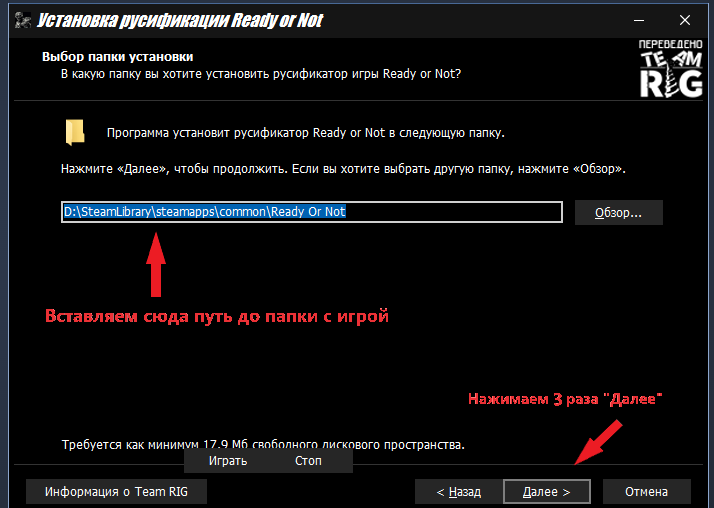Close the installer window
Screen dimensions: 714x508
tap(685, 20)
